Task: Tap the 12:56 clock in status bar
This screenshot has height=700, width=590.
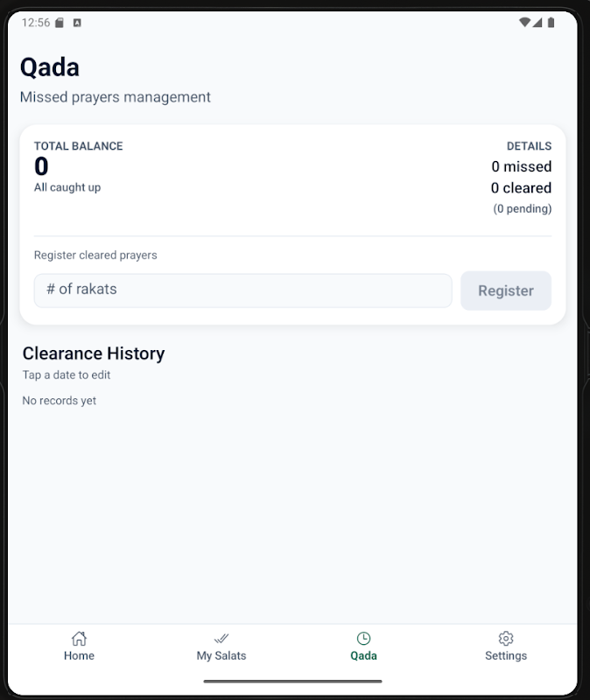Action: (35, 23)
